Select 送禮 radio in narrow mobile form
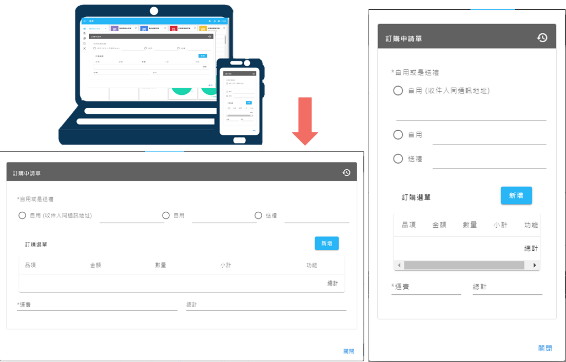Image resolution: width=566 pixels, height=362 pixels. coord(398,159)
